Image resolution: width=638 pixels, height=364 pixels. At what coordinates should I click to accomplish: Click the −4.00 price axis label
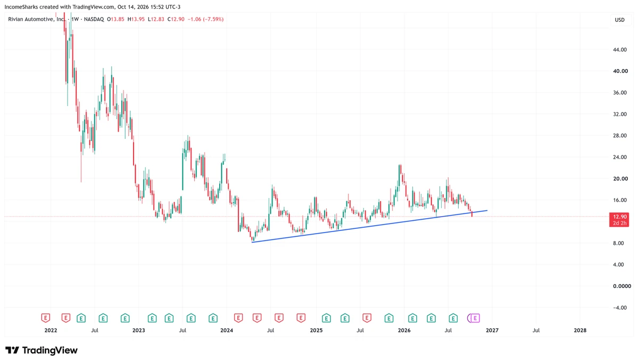[x=620, y=308]
